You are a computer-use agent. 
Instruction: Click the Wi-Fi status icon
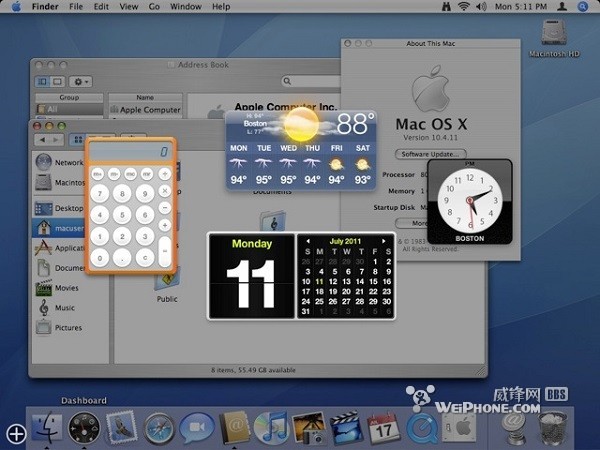tap(464, 7)
